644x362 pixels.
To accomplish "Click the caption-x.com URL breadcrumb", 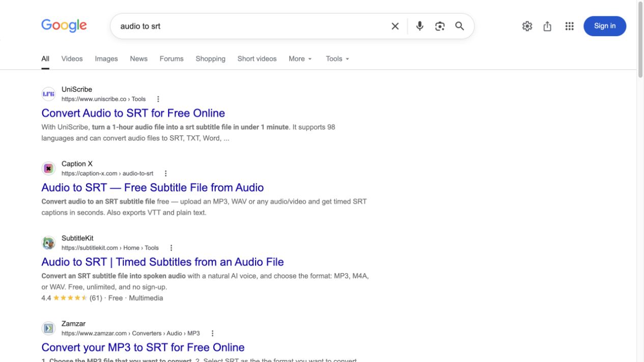I will point(107,173).
